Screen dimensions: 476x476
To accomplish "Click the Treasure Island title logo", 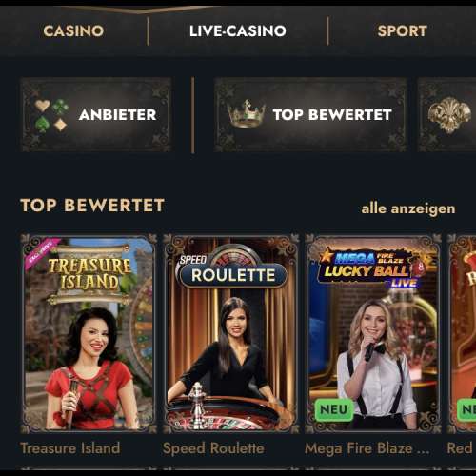I will 89,274.
